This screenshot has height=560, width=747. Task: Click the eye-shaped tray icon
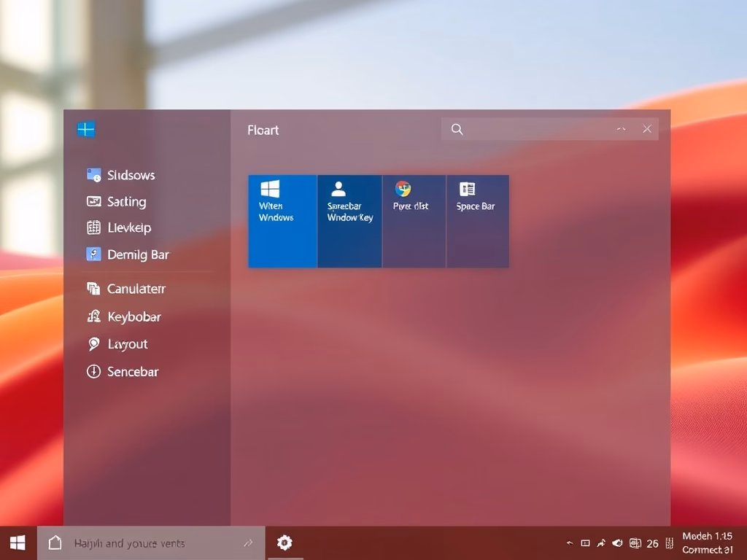[x=617, y=542]
